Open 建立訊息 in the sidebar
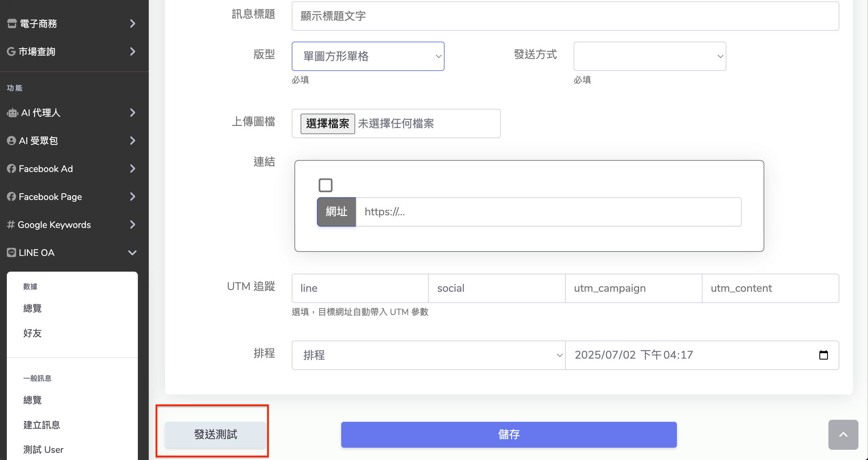868x460 pixels. click(42, 425)
